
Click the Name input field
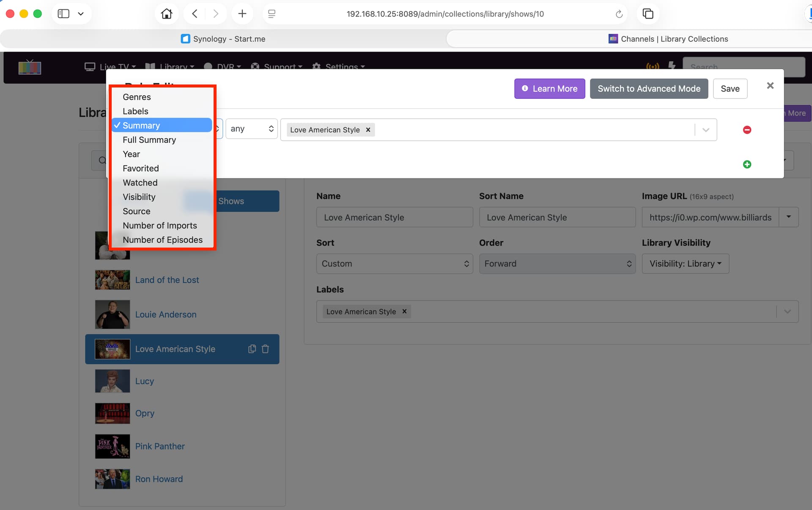(x=394, y=217)
